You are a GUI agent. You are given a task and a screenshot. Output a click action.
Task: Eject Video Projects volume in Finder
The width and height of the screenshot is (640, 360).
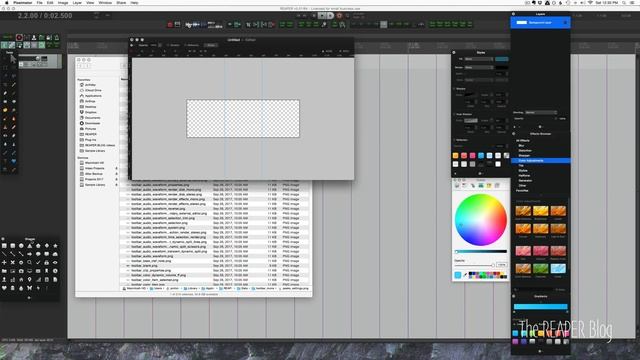116,168
